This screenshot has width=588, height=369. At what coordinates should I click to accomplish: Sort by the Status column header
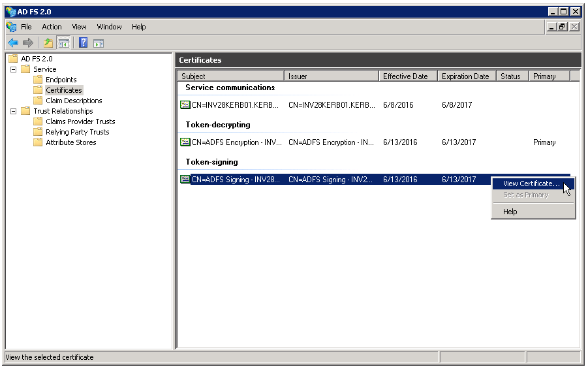coord(513,76)
